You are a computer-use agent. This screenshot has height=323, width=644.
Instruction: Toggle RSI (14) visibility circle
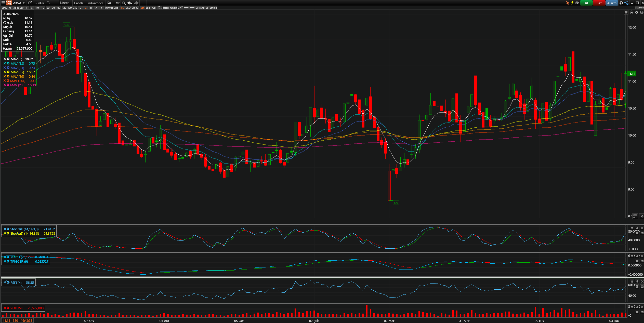pos(8,282)
